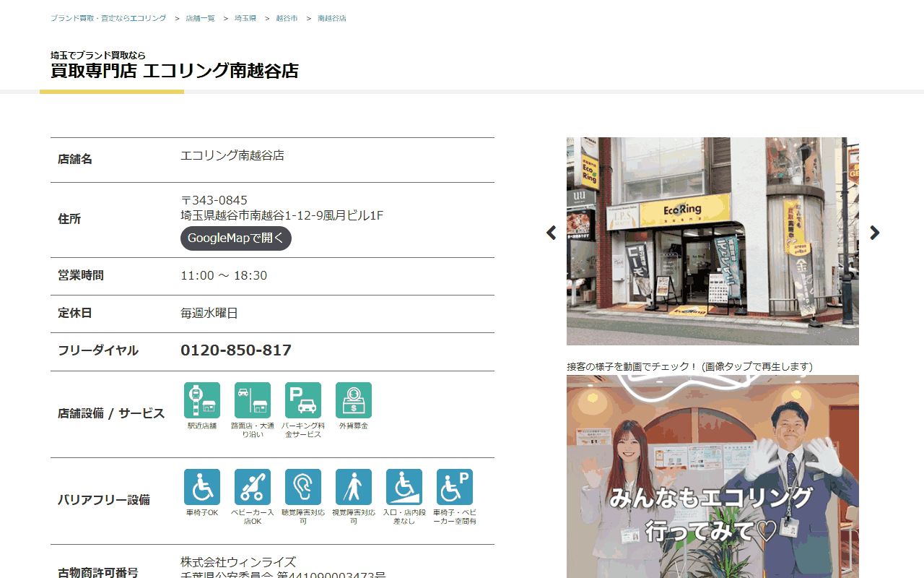
Task: Click the business hours 11:00 ～ 18:30
Action: tap(224, 275)
